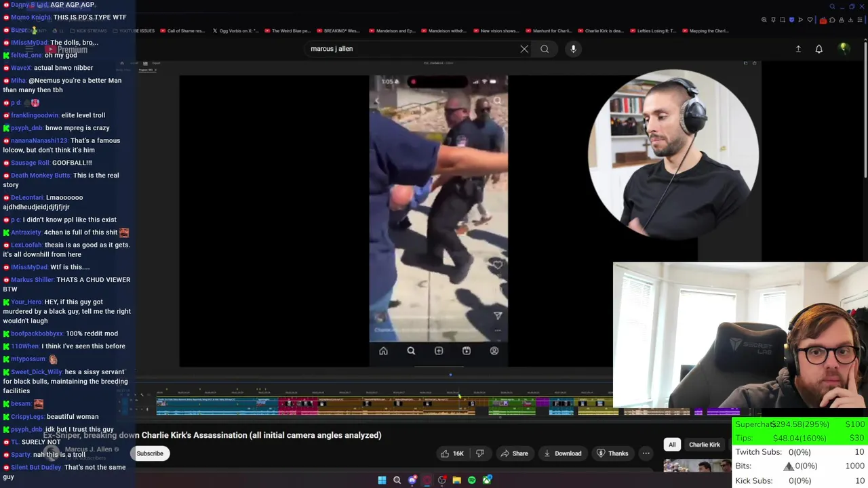Image resolution: width=868 pixels, height=488 pixels.
Task: Click the Thanks button
Action: pos(612,453)
